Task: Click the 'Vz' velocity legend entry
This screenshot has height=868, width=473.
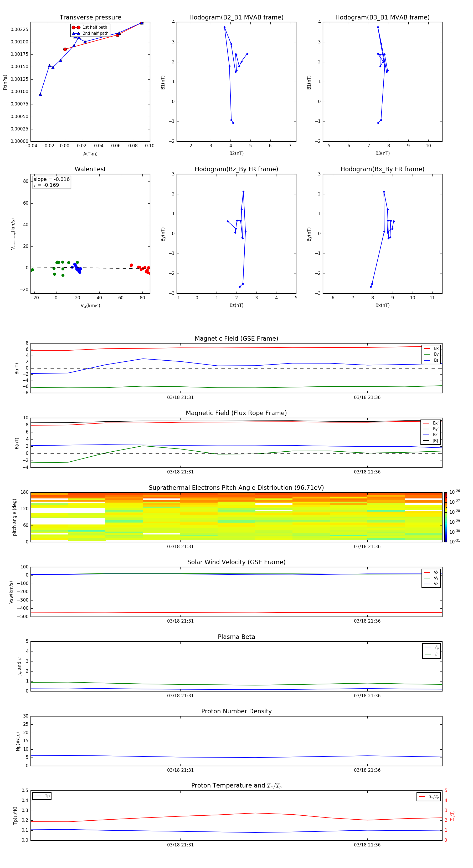Action: point(431,584)
